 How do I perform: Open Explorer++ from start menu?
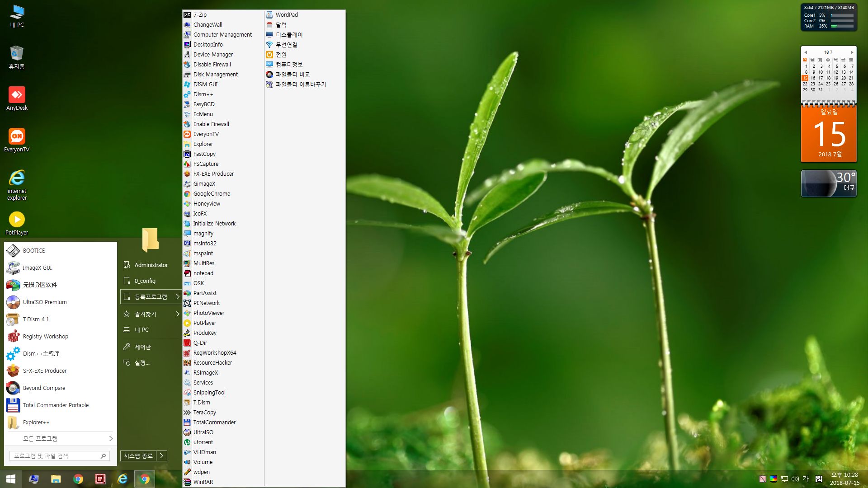click(x=61, y=422)
